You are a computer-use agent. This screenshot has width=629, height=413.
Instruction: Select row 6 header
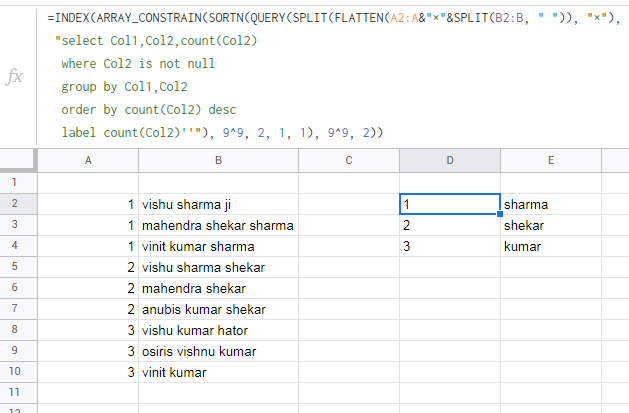[18, 287]
